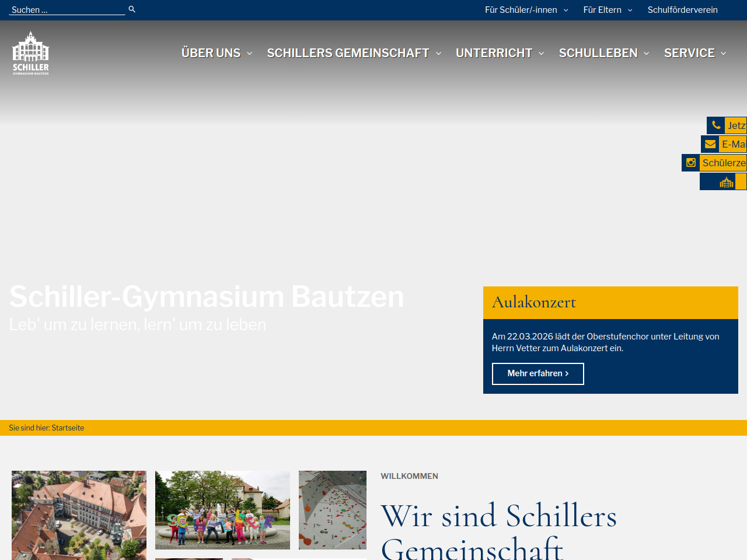Expand the Schulleben menu chevron

point(647,53)
